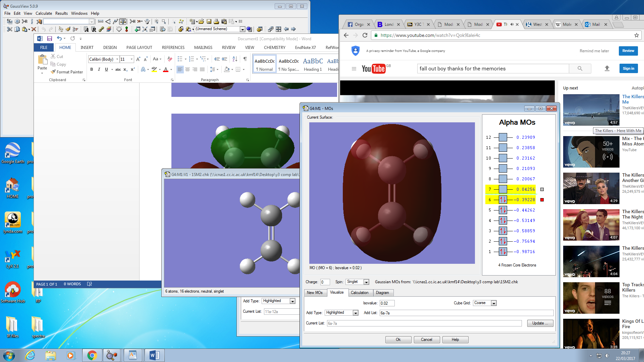Click the GaussView save disk icon
The width and height of the screenshot is (644, 362).
[209, 21]
